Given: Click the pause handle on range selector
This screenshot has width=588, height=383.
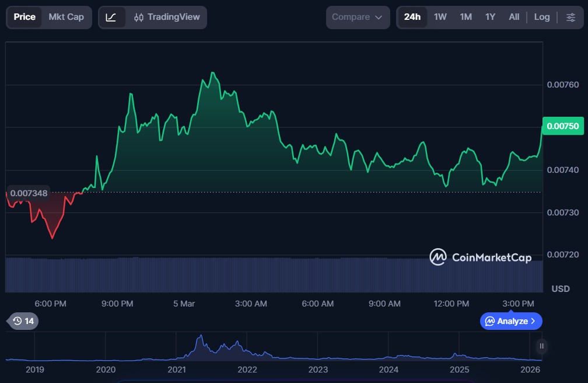Looking at the screenshot, I should pyautogui.click(x=542, y=346).
